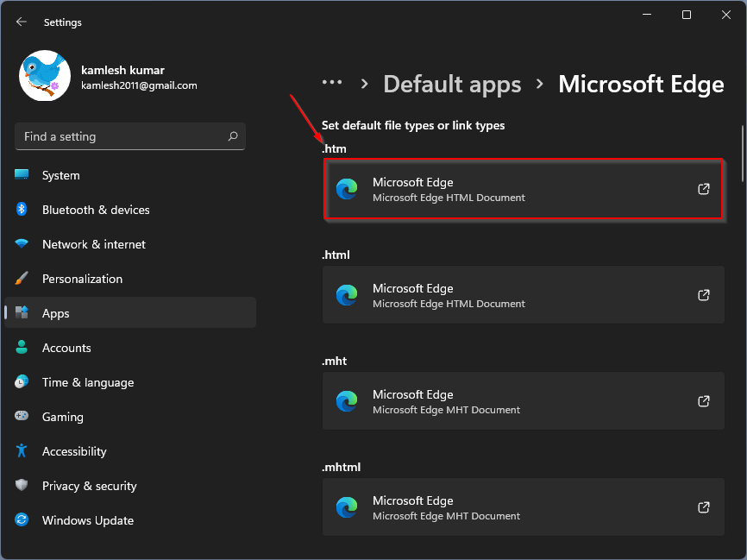The height and width of the screenshot is (560, 747).
Task: Click the Windows Update icon
Action: 23,520
